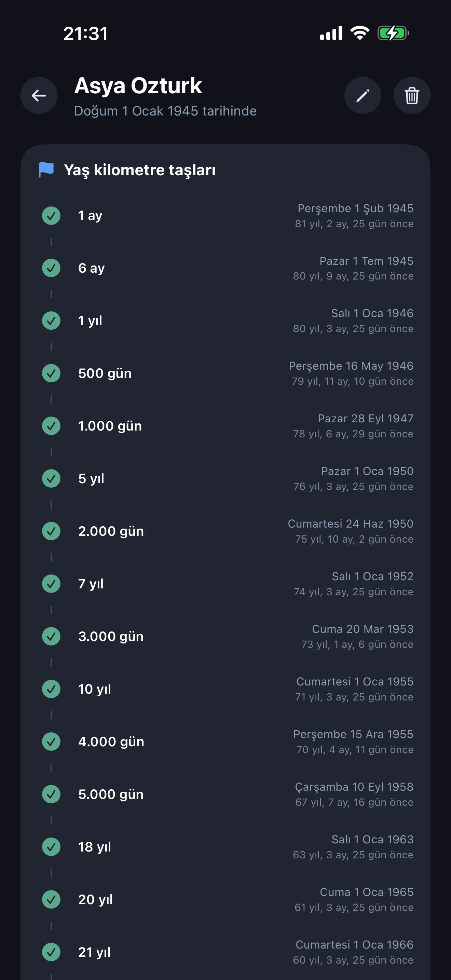Select the 1.000 gün milestone label
451x980 pixels.
(x=110, y=426)
